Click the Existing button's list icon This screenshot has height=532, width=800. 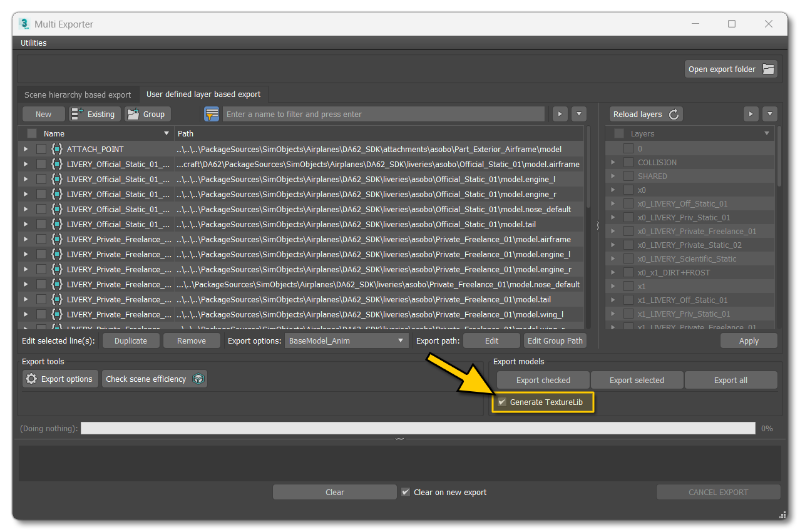pos(76,114)
